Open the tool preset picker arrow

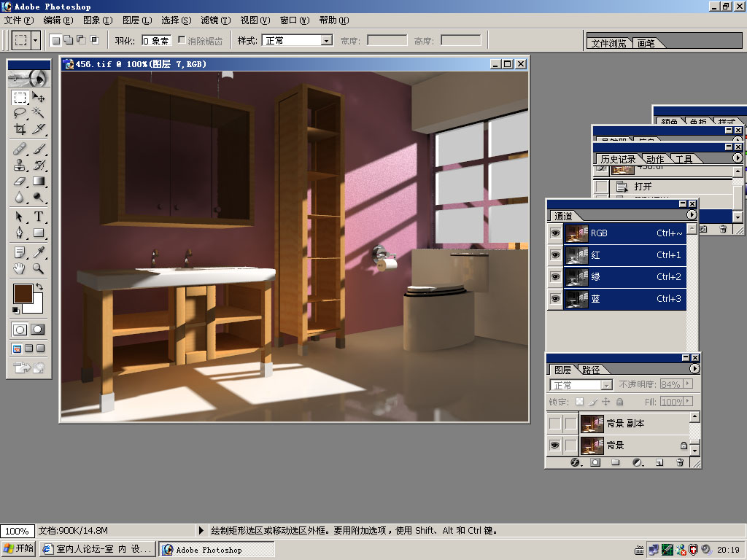click(x=35, y=41)
